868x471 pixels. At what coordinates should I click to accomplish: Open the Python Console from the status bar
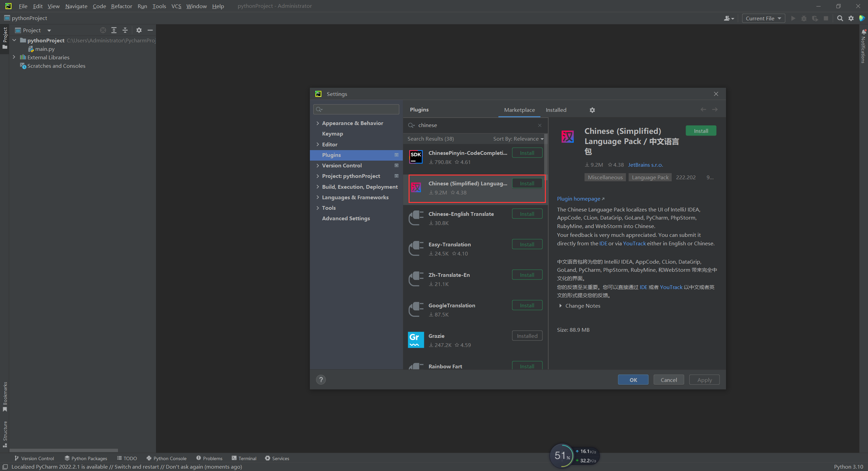coord(166,458)
